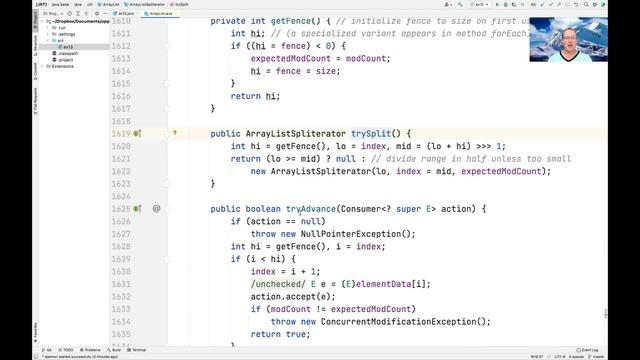Open the Build tool window

tap(114, 350)
